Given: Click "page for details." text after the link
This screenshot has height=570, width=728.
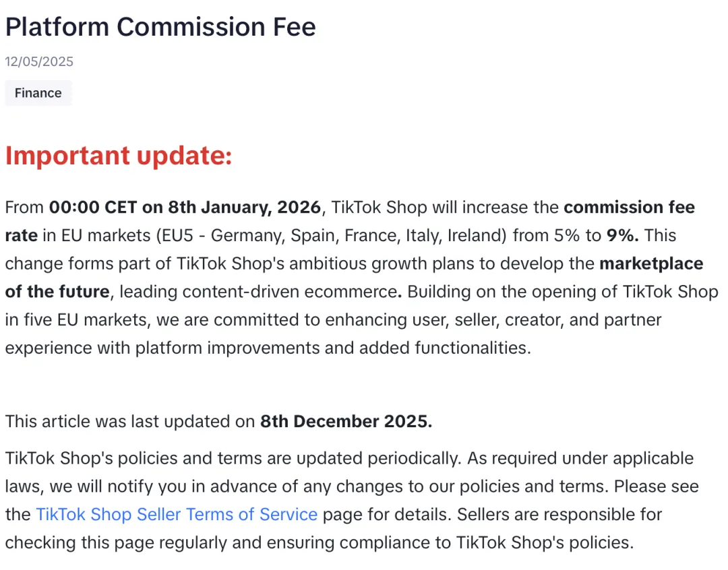Looking at the screenshot, I should 387,515.
